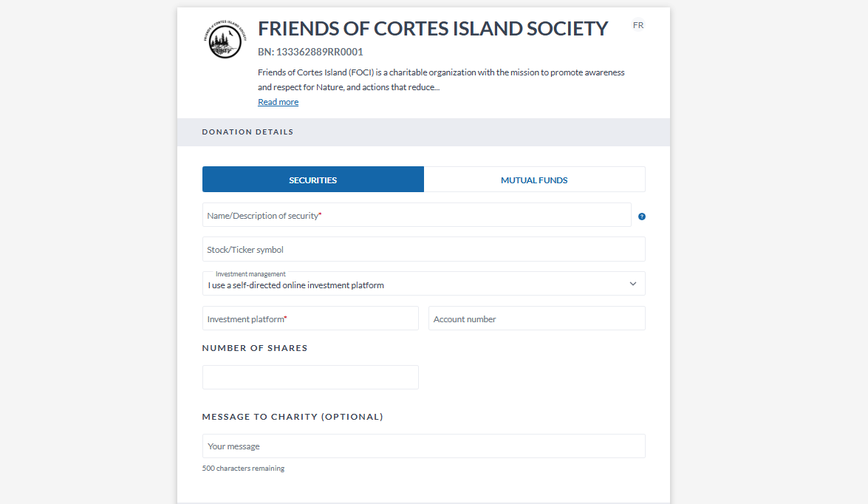
Task: Click the 500 characters remaining counter
Action: tap(243, 469)
